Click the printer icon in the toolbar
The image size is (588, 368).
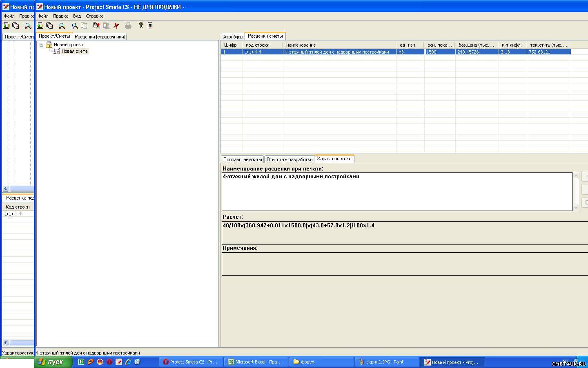(128, 26)
